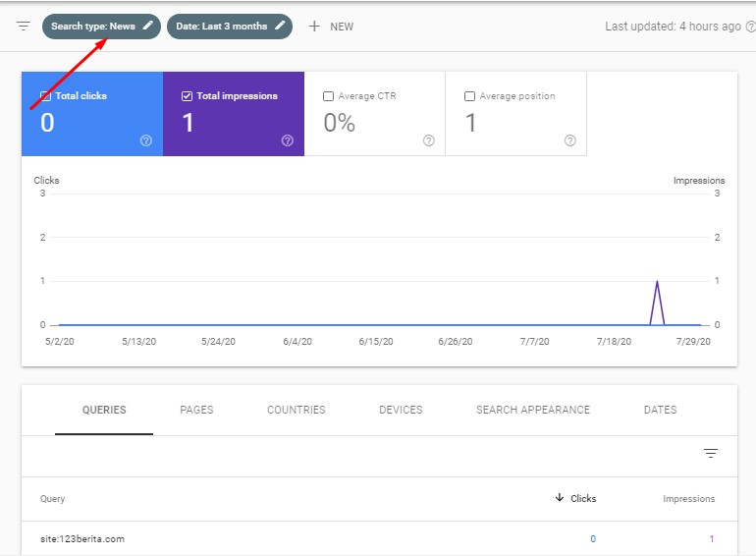This screenshot has width=756, height=556.
Task: Click the pencil icon on Search type chip
Action: [x=148, y=26]
